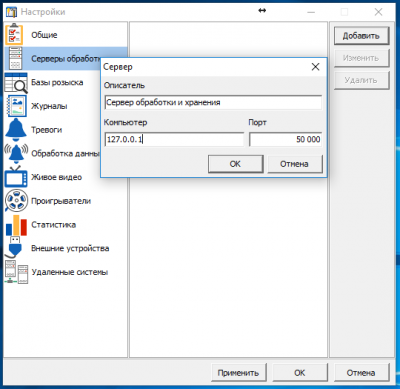Click the Базы розыска table-search icon
Viewport: 400px width, 389px height.
(16, 82)
